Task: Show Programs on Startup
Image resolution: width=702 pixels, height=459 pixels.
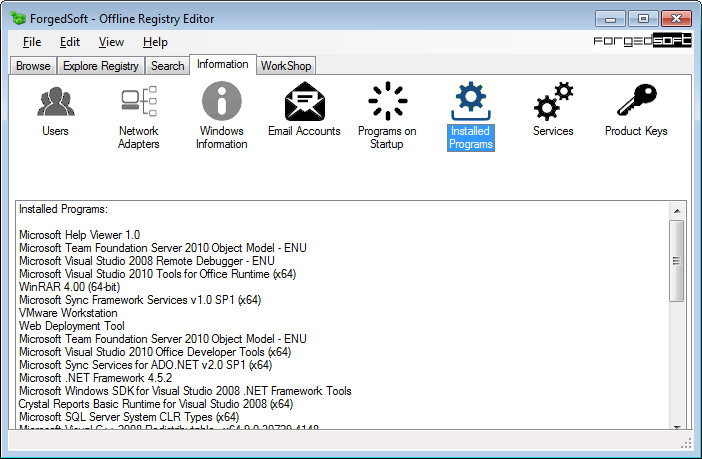Action: (x=387, y=101)
